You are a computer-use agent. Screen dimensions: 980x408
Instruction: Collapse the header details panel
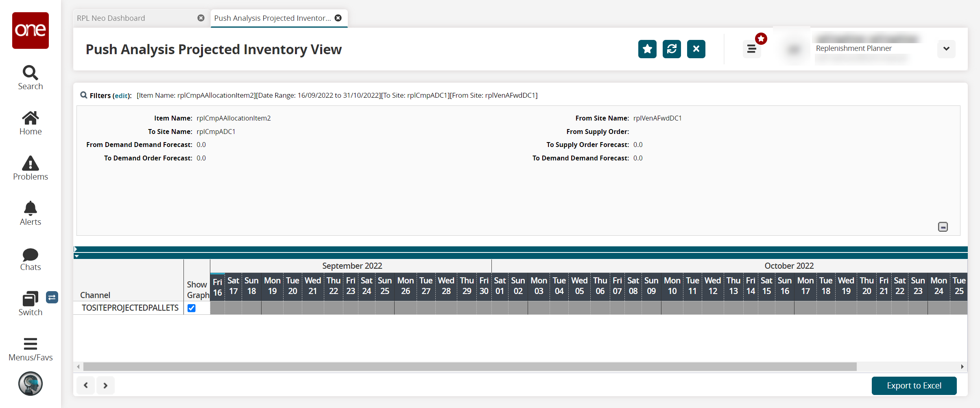coord(943,227)
